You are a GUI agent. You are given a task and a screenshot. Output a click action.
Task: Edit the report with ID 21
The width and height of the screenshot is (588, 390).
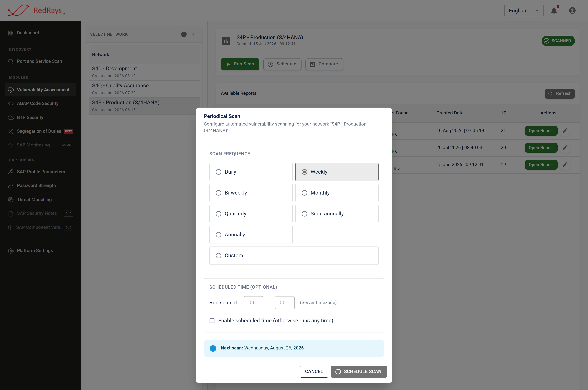point(565,131)
